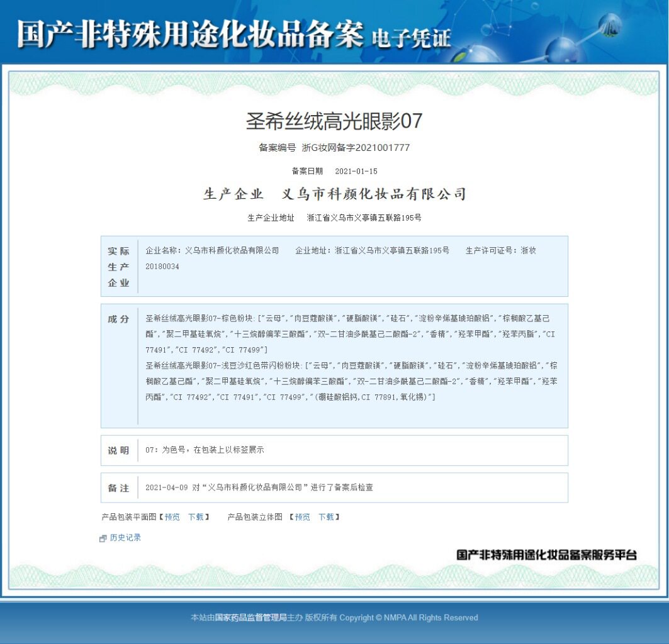Click the 实际生产企业 section label
The height and width of the screenshot is (644, 669).
point(118,267)
